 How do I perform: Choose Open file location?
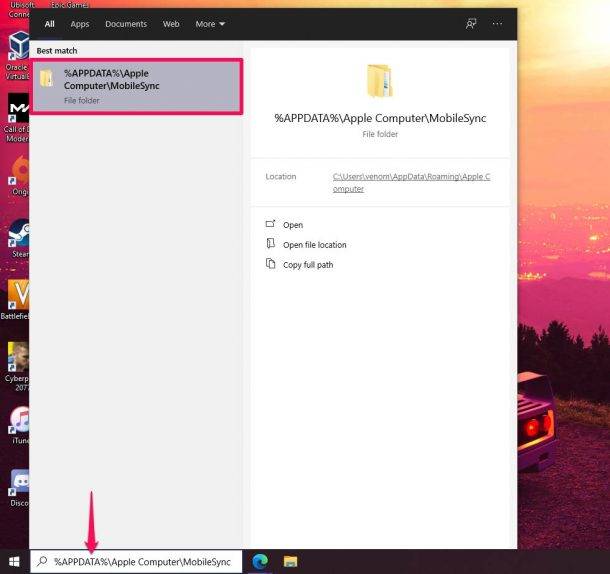tap(314, 245)
